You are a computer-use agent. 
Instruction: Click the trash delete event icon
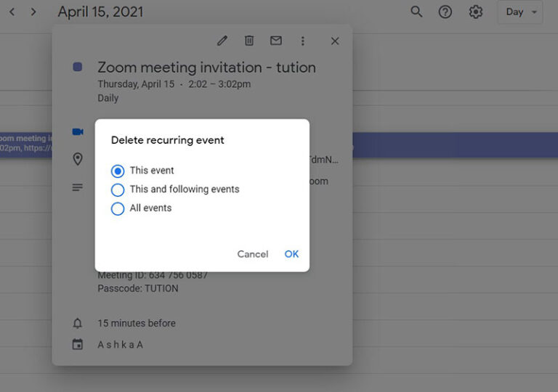(249, 41)
